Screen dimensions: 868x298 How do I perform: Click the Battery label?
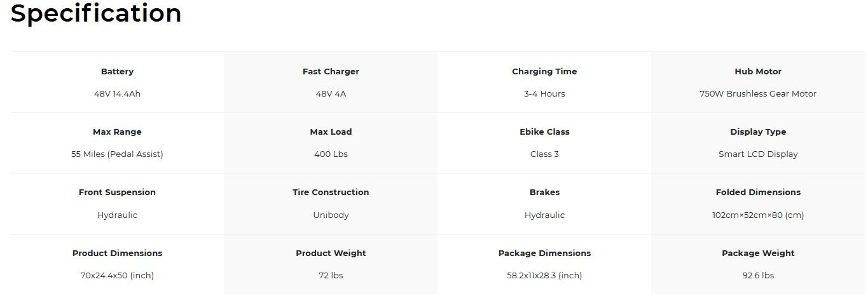117,72
